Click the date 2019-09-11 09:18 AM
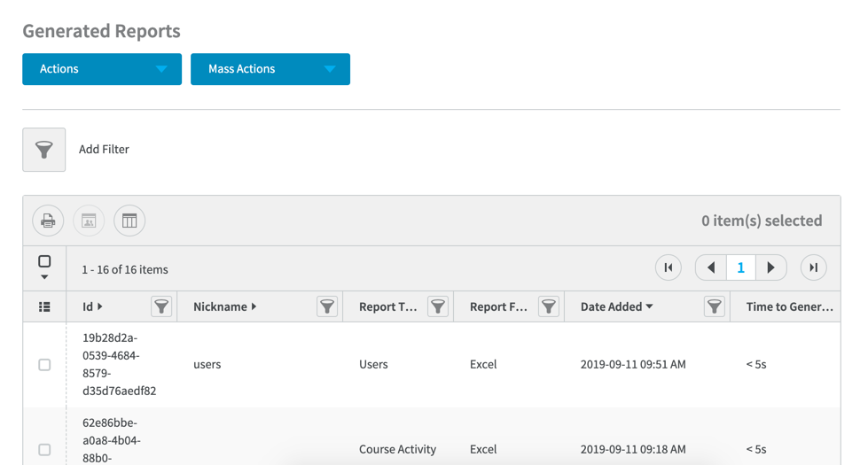Viewport: 868px width, 465px height. coord(633,450)
